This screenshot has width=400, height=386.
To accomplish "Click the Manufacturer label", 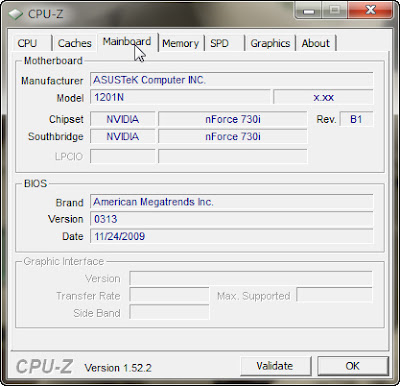I will (x=52, y=81).
